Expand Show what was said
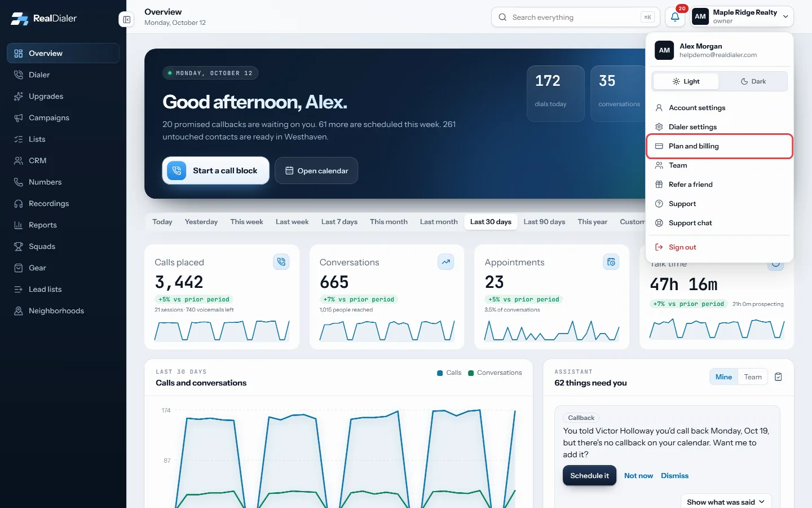The height and width of the screenshot is (508, 812). (x=726, y=502)
